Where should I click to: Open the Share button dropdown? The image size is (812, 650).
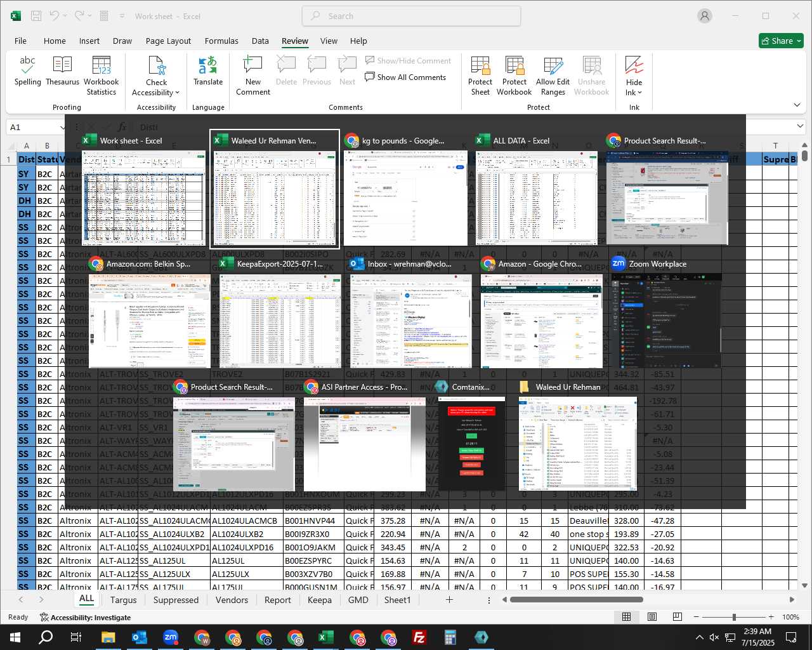[x=799, y=41]
